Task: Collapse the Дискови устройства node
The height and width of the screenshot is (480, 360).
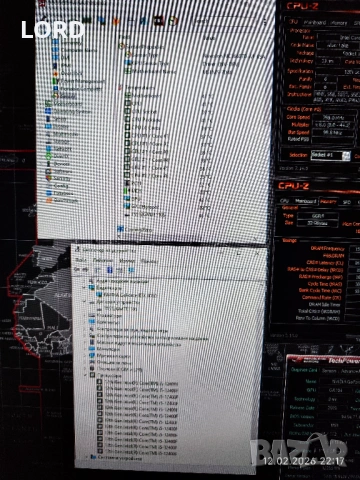Action: pos(84,302)
